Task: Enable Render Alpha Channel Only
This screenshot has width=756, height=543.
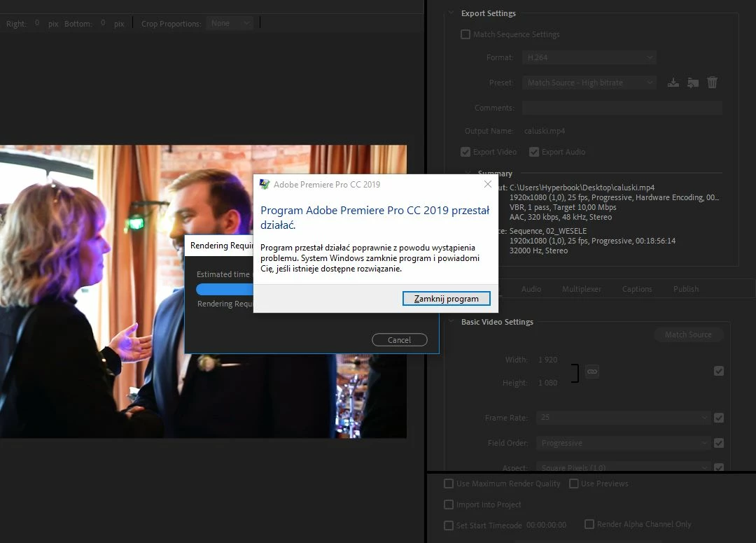Action: click(x=589, y=523)
